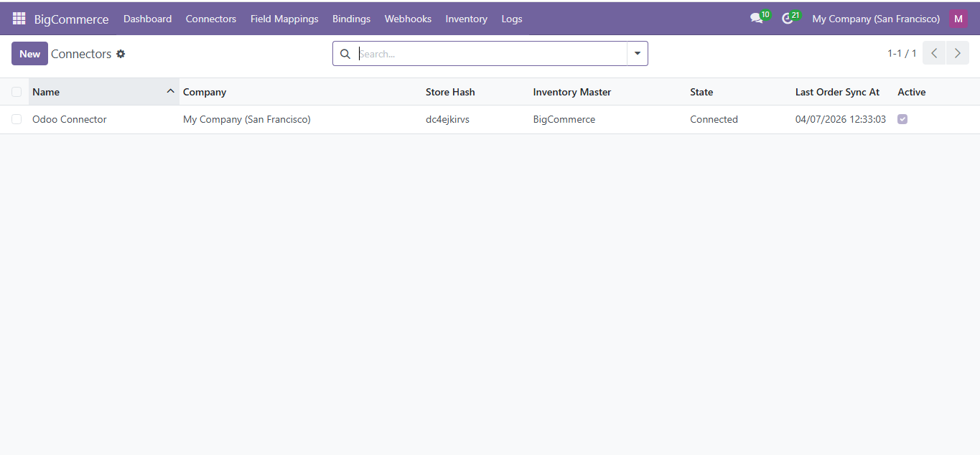Go to the next record page
This screenshot has height=455, width=980.
[x=957, y=52]
